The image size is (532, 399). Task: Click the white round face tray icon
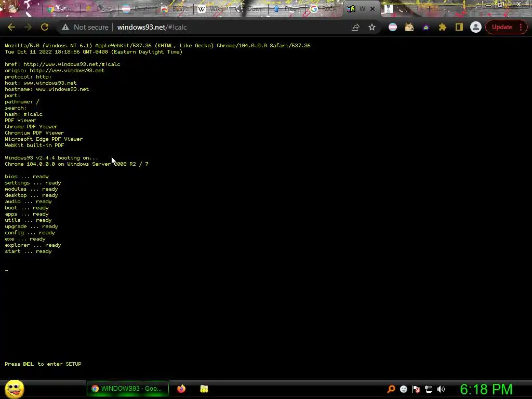tap(403, 389)
